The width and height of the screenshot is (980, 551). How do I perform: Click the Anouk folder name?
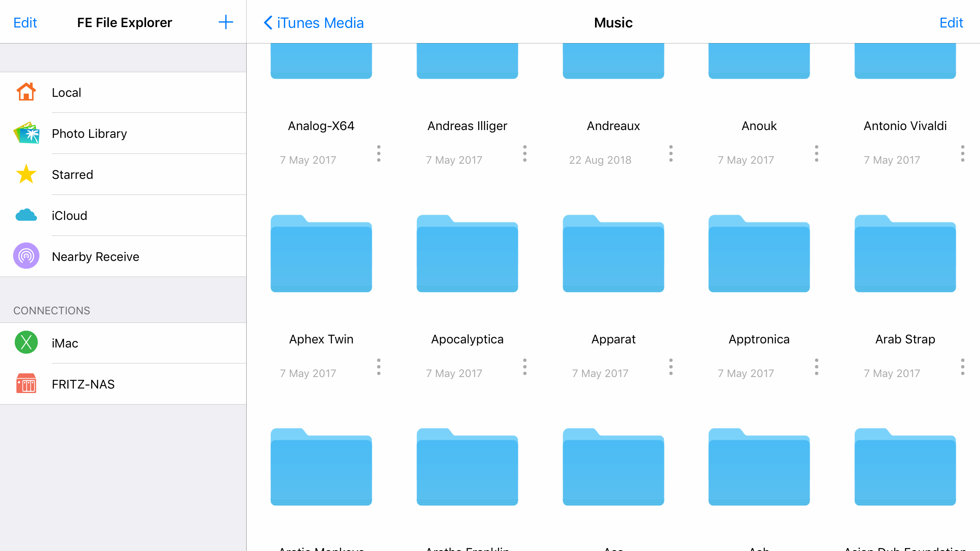[759, 126]
